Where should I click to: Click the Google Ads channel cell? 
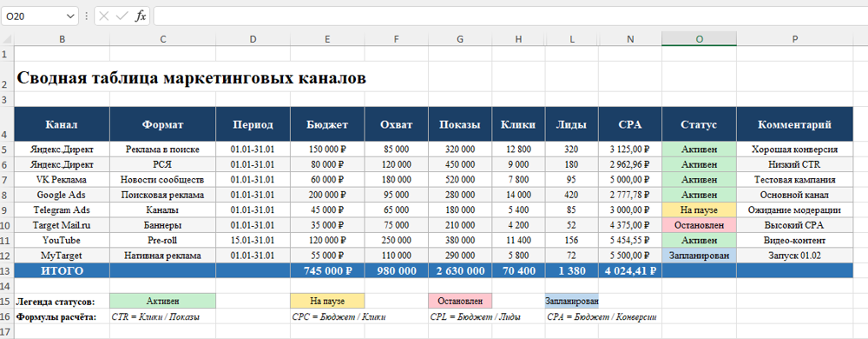[x=62, y=195]
